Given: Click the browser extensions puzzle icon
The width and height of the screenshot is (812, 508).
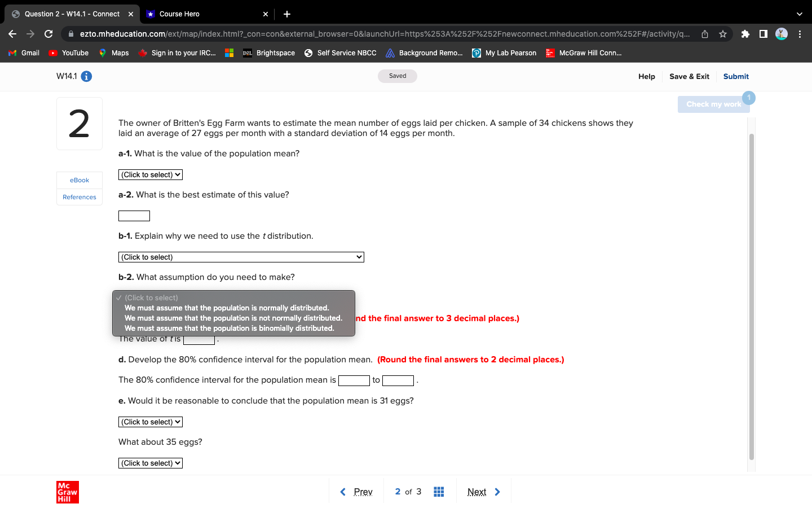Looking at the screenshot, I should click(x=745, y=34).
